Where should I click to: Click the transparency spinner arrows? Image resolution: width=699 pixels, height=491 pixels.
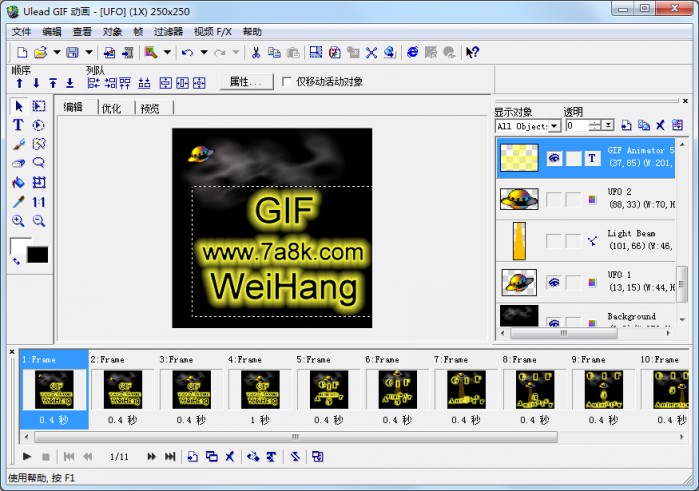595,125
